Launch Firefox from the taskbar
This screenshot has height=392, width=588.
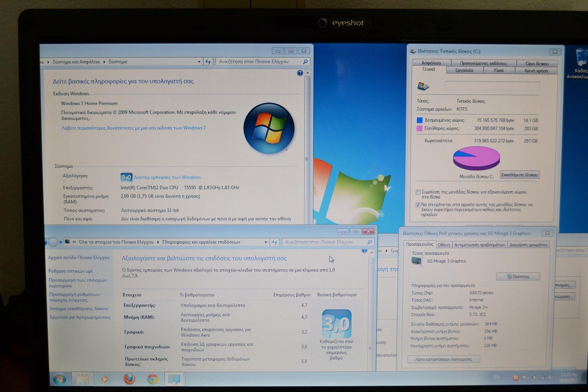point(129,379)
